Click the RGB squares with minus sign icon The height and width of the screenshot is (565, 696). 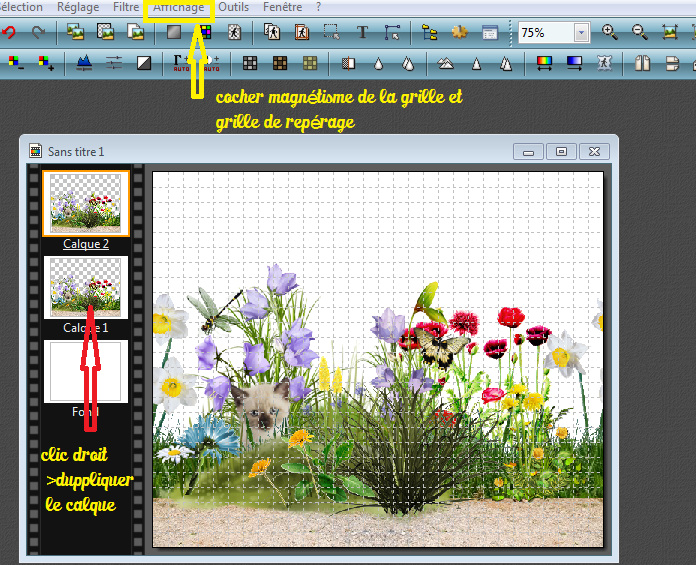tap(16, 63)
